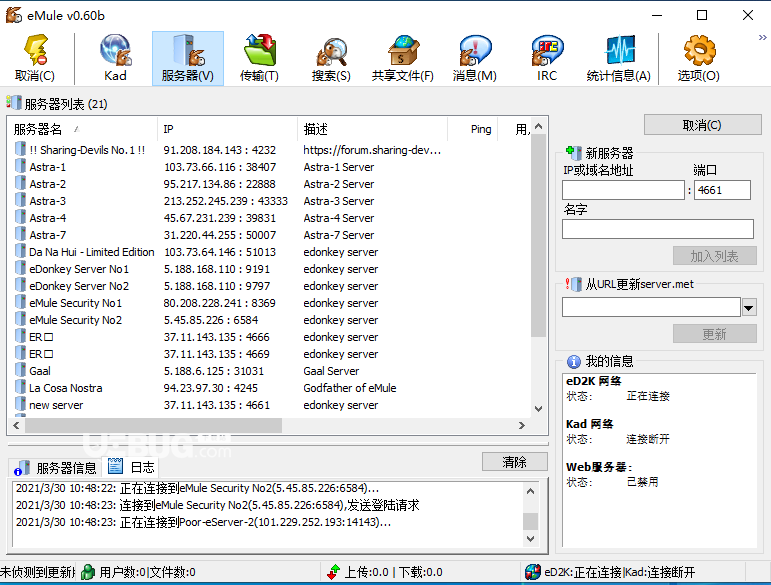Select the '!! Sharing-Devils No.1 !!' server row
The width and height of the screenshot is (771, 585).
click(x=269, y=149)
